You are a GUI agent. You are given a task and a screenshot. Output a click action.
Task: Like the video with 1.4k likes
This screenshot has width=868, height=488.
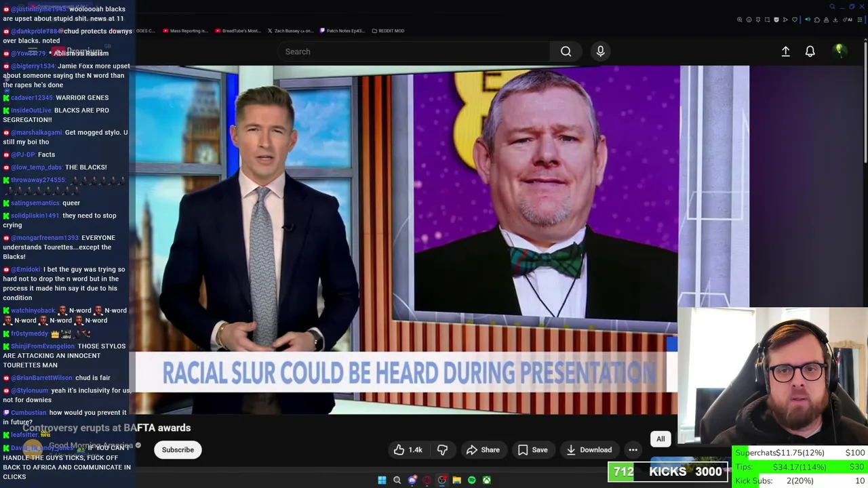pos(408,450)
